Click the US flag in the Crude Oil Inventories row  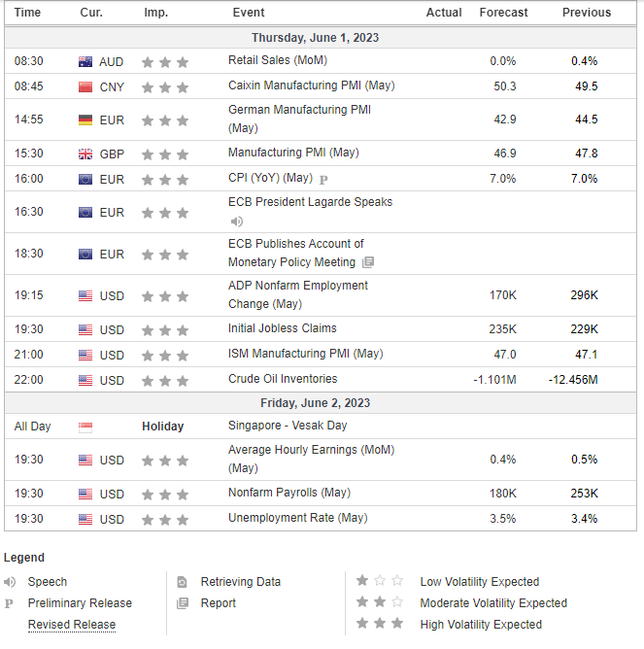point(85,379)
